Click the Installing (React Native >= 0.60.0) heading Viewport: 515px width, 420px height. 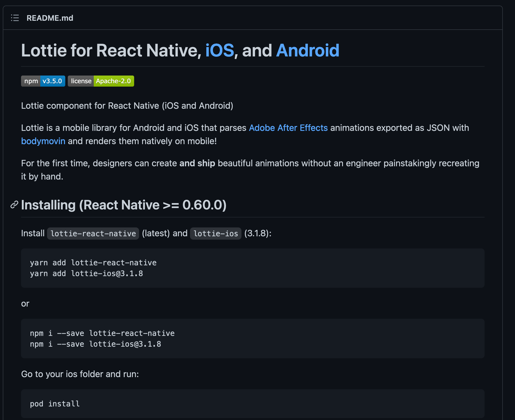pos(124,205)
